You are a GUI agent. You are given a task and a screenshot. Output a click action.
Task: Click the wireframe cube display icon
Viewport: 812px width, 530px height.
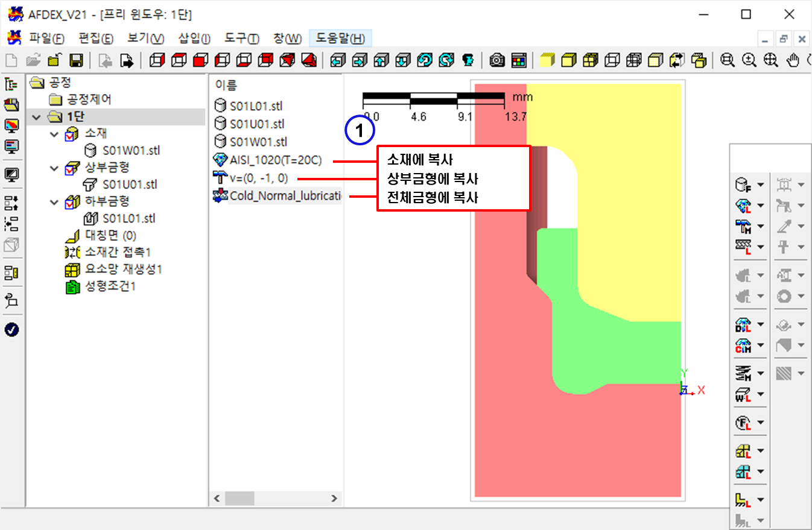tap(612, 60)
